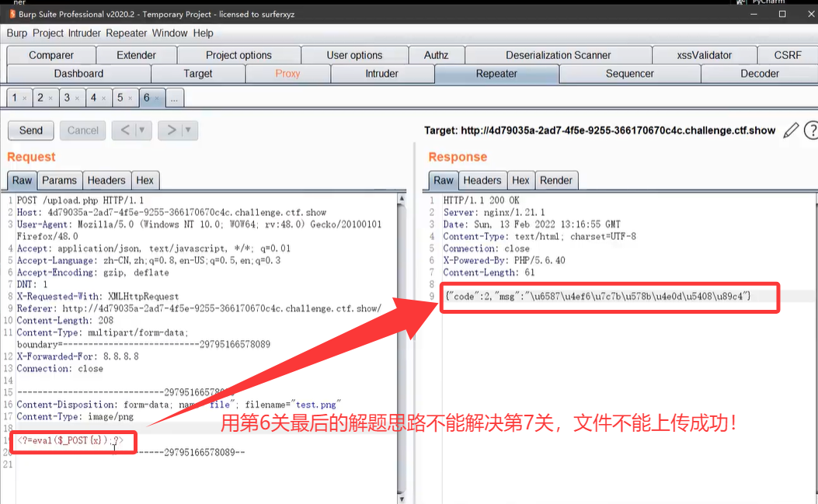Click the 'X-Forwarded-For: 8.8.8.8' header line
Screen dimensions: 818x504
tap(78, 356)
